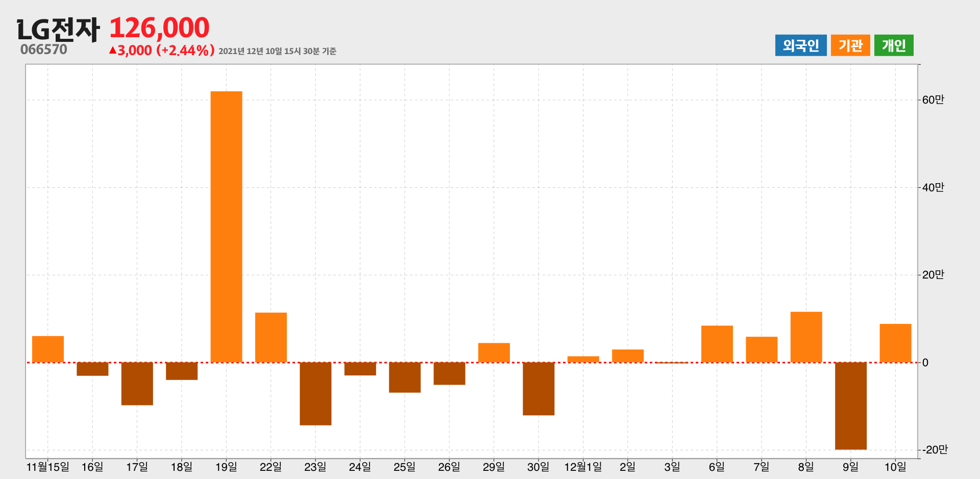This screenshot has width=980, height=479.
Task: Click the orange bar for 8일
Action: tap(806, 337)
